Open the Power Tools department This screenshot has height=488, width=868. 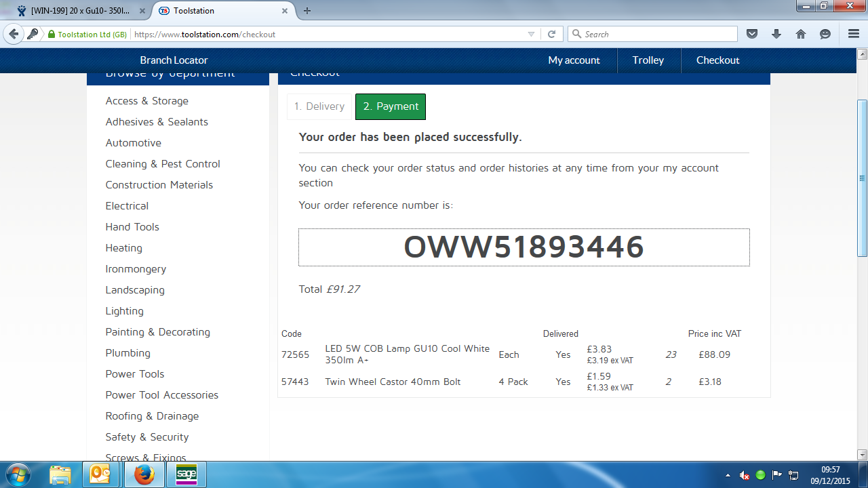point(135,374)
